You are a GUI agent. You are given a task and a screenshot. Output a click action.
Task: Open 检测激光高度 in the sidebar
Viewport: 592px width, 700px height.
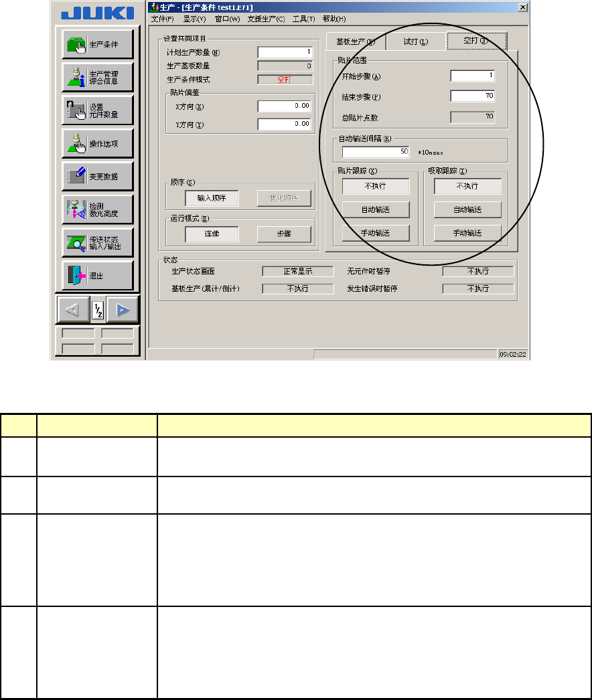coord(97,209)
